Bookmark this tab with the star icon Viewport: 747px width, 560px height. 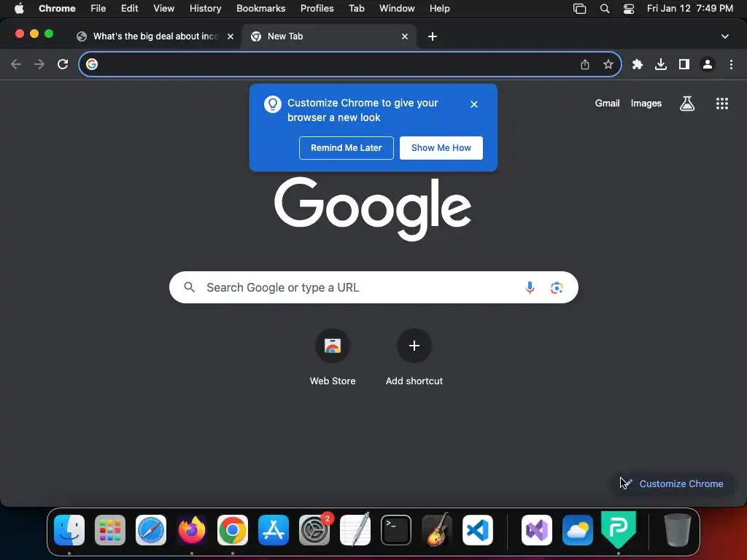point(608,64)
